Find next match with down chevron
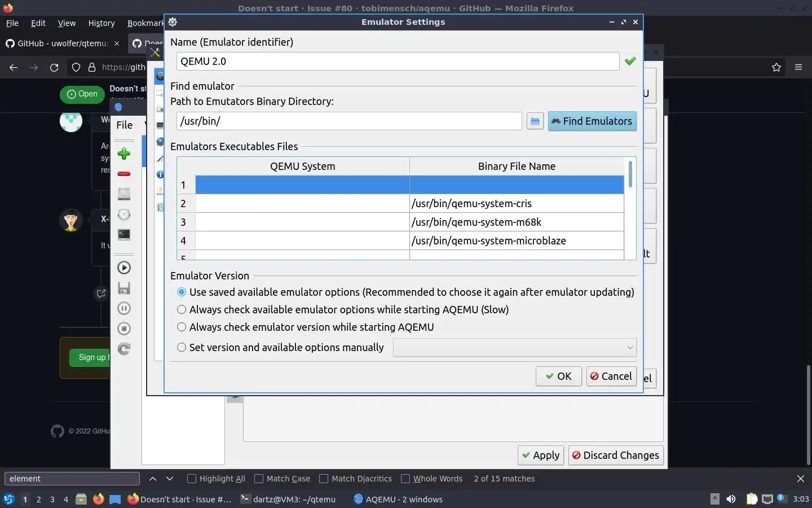The height and width of the screenshot is (508, 812). [170, 479]
